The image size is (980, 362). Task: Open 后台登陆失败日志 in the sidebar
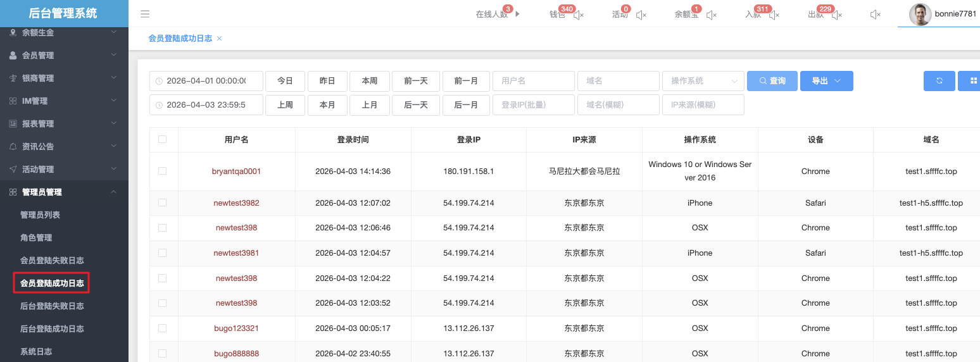click(x=52, y=306)
